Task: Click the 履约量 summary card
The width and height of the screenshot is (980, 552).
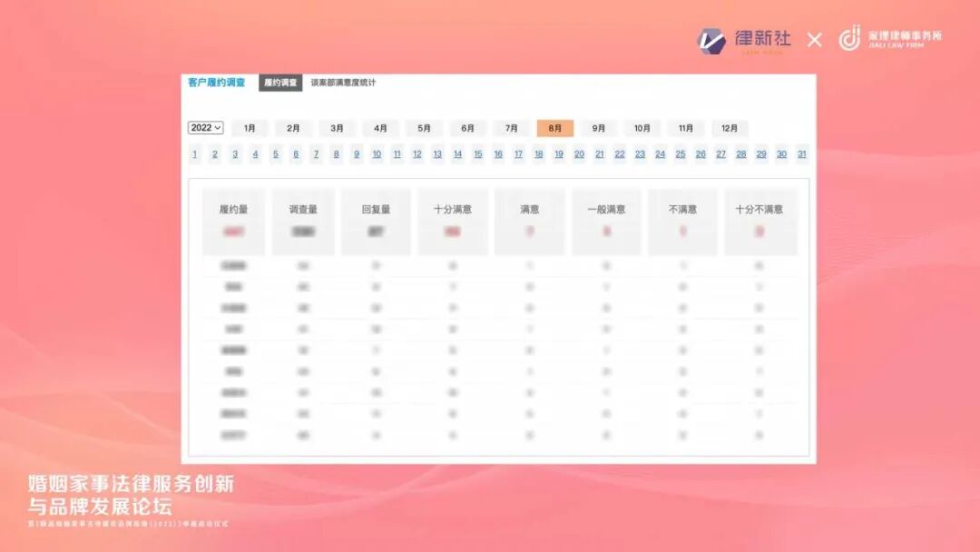Action: [234, 222]
